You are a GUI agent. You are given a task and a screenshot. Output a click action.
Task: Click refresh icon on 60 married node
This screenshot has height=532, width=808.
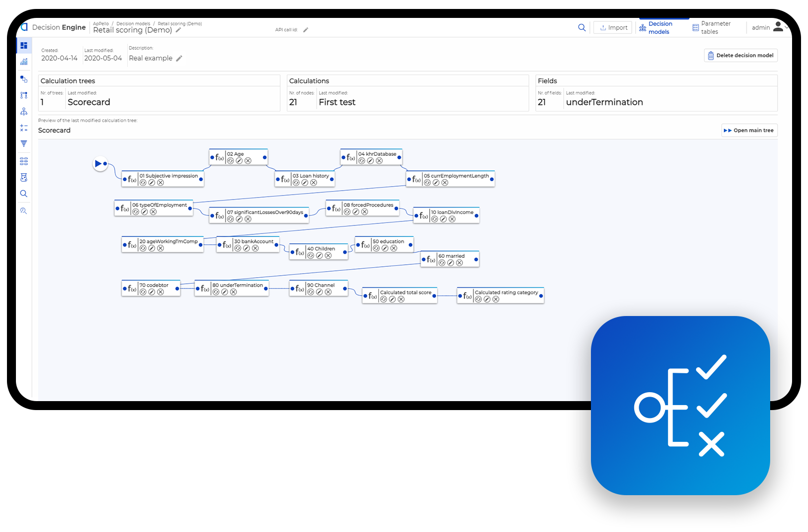[x=442, y=263]
